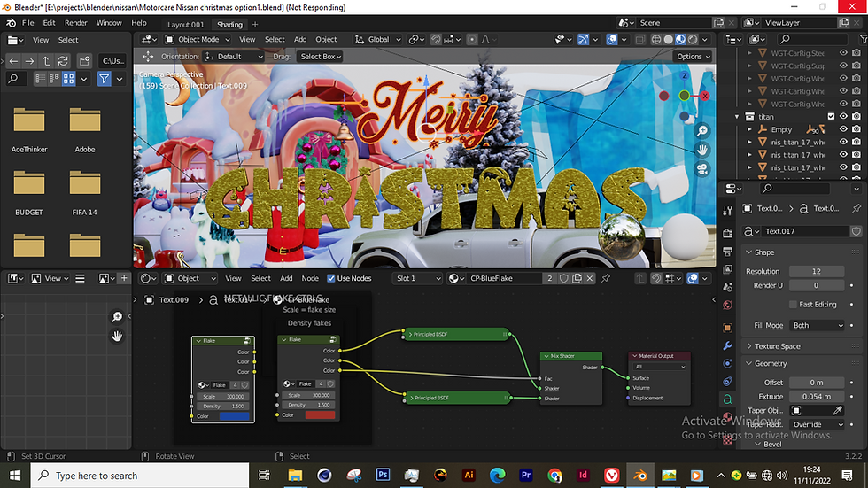
Task: Click the file browser filter funnel icon
Action: click(104, 79)
